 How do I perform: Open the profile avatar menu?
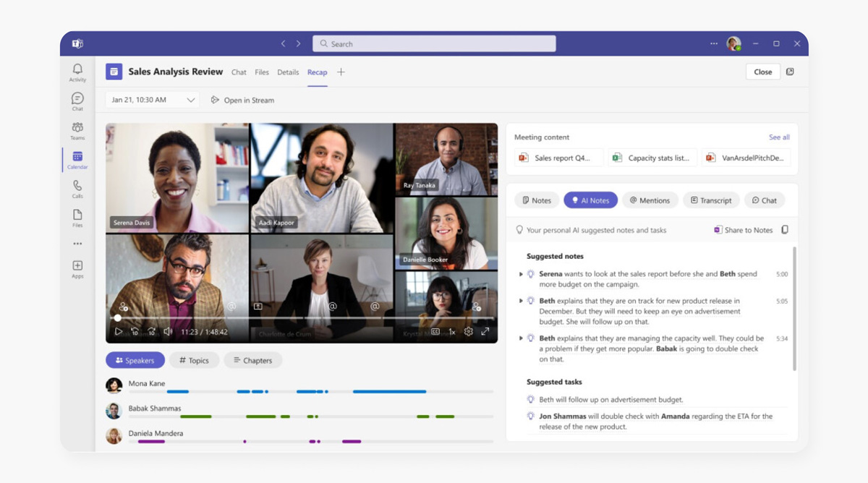click(733, 43)
